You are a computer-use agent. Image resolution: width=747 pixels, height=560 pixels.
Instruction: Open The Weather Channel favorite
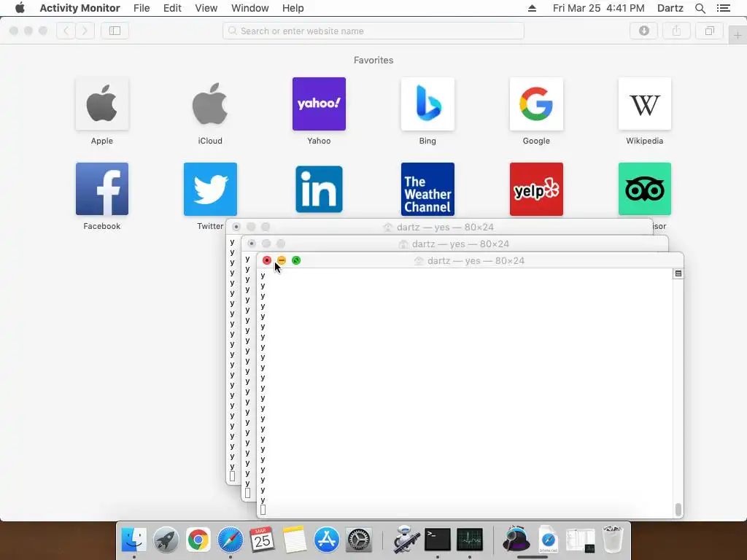pos(427,189)
